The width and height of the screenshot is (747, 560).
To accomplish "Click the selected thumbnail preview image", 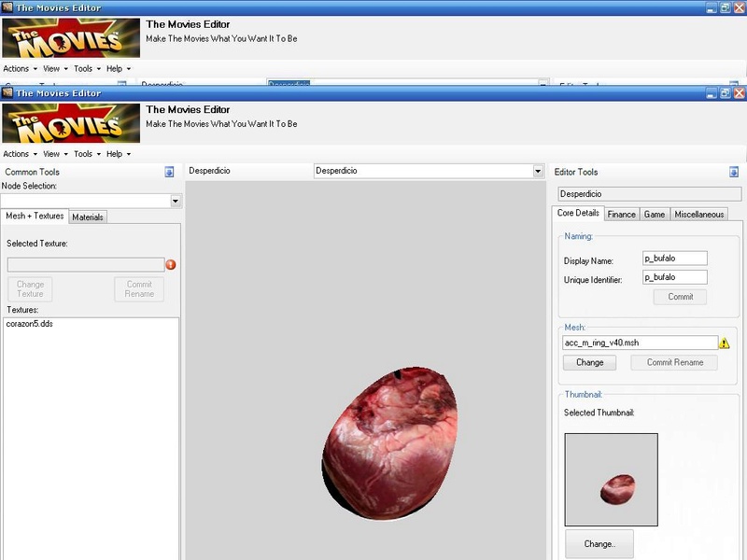I will tap(612, 480).
